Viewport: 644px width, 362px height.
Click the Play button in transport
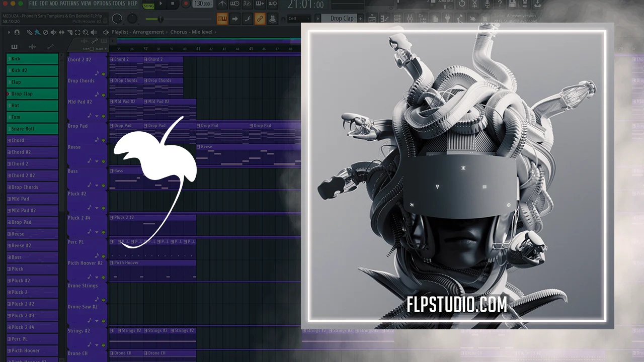click(161, 4)
